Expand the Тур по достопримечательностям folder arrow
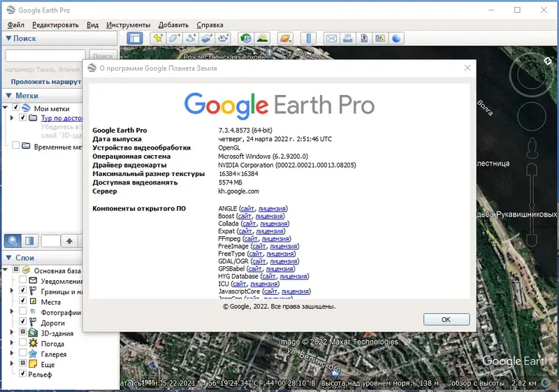Image resolution: width=559 pixels, height=392 pixels. [12, 117]
